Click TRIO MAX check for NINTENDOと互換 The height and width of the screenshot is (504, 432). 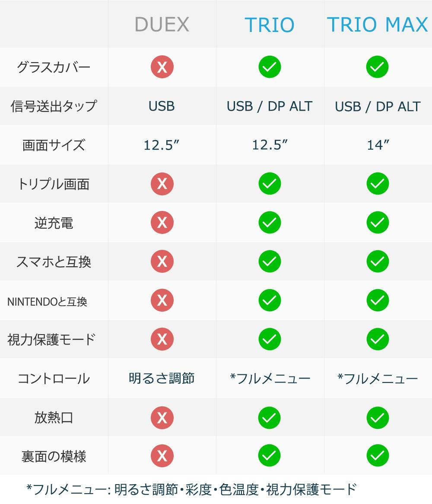click(x=377, y=300)
